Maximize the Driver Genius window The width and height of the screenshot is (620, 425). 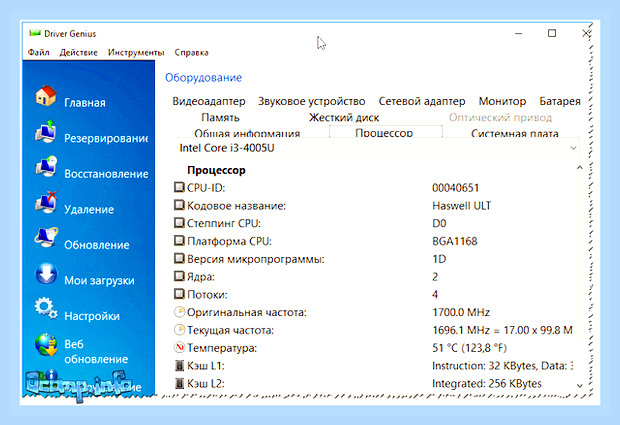pyautogui.click(x=552, y=34)
